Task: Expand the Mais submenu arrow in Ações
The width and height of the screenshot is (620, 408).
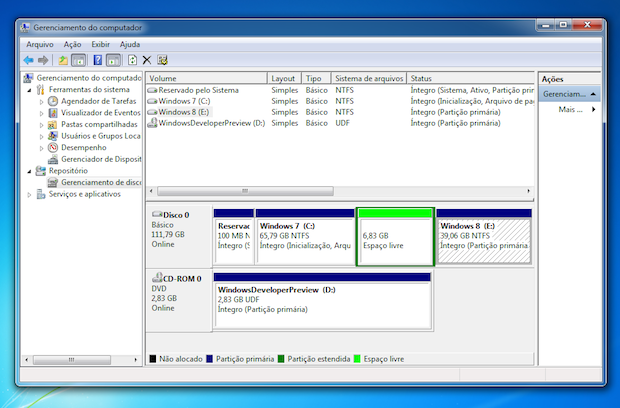Action: pyautogui.click(x=593, y=109)
